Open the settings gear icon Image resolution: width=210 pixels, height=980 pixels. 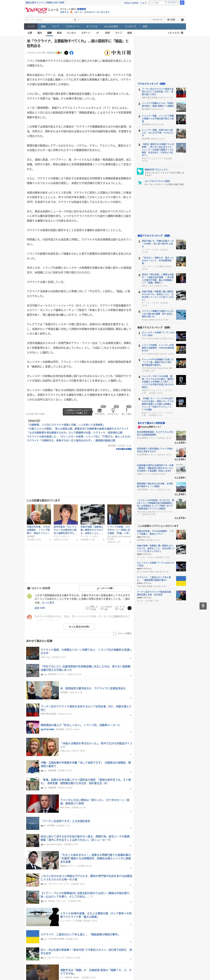pyautogui.click(x=182, y=20)
